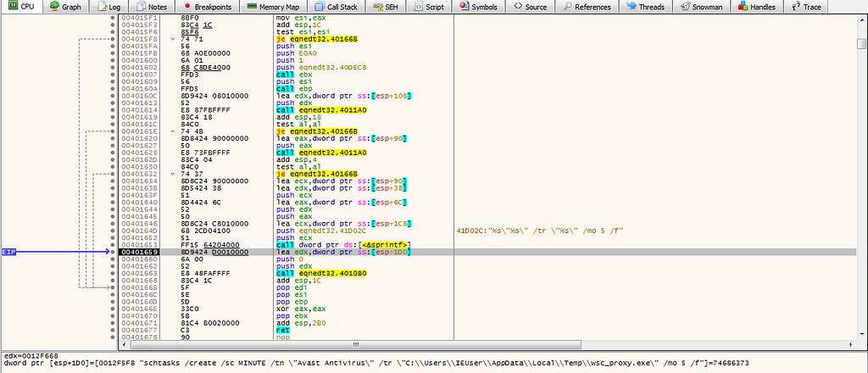The height and width of the screenshot is (373, 868).
Task: Open the Memory Map tab
Action: point(274,7)
